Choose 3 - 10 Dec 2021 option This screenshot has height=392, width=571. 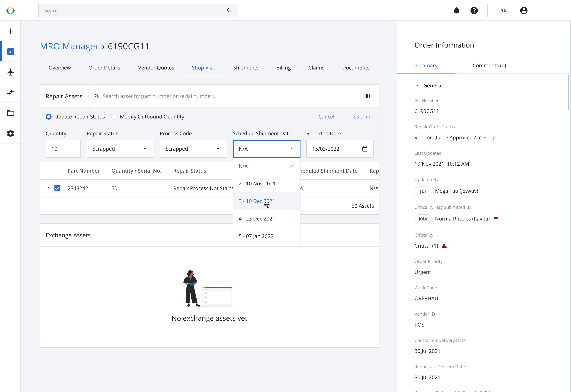coord(266,201)
